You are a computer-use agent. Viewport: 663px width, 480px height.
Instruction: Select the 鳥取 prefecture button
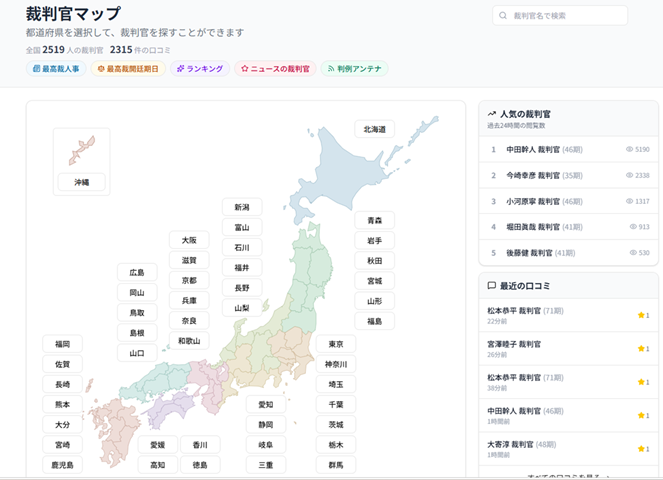pyautogui.click(x=137, y=313)
